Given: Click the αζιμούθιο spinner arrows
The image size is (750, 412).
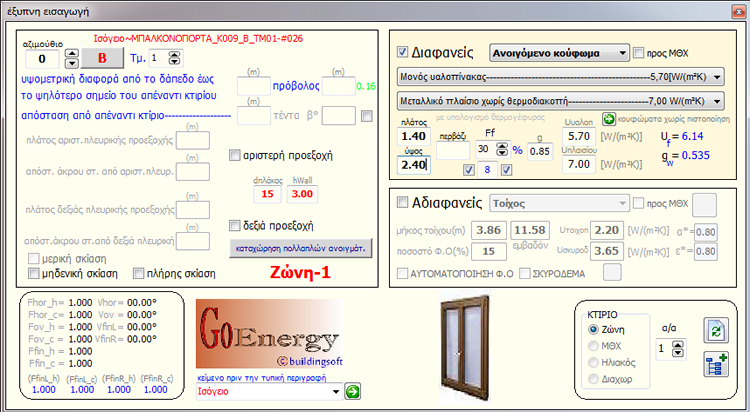Looking at the screenshot, I should (x=55, y=59).
